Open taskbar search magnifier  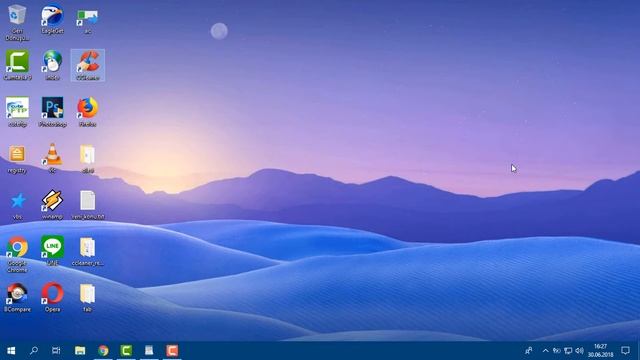click(34, 351)
